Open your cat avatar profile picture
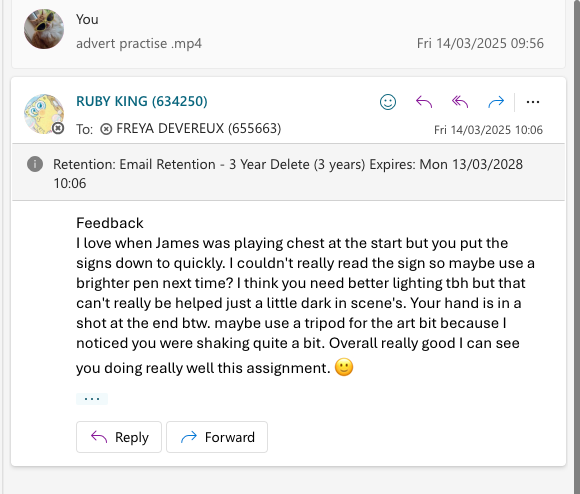The width and height of the screenshot is (580, 494). (x=44, y=29)
